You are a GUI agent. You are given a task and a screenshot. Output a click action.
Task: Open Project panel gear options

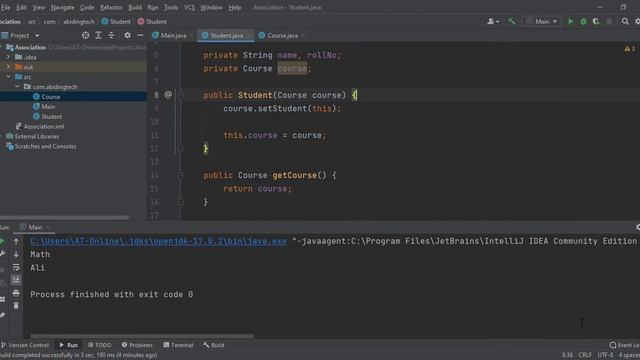[x=127, y=36]
